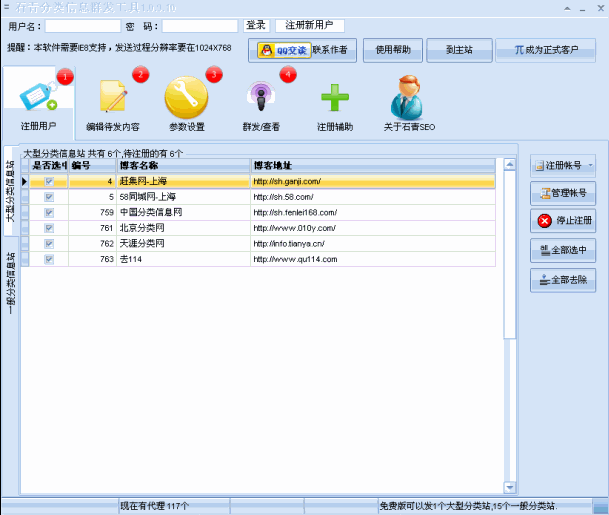Click 到主站 button
The height and width of the screenshot is (515, 609).
click(459, 50)
